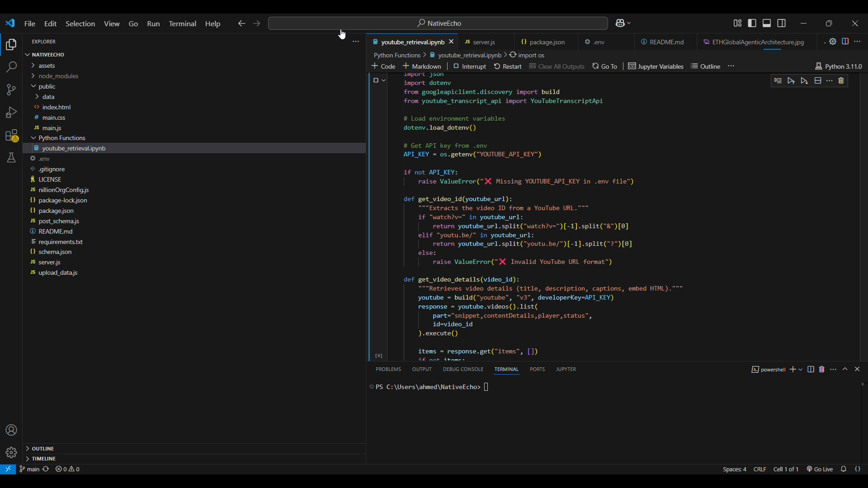Kill the terminal with trash icon
This screenshot has width=868, height=488.
pos(822,370)
